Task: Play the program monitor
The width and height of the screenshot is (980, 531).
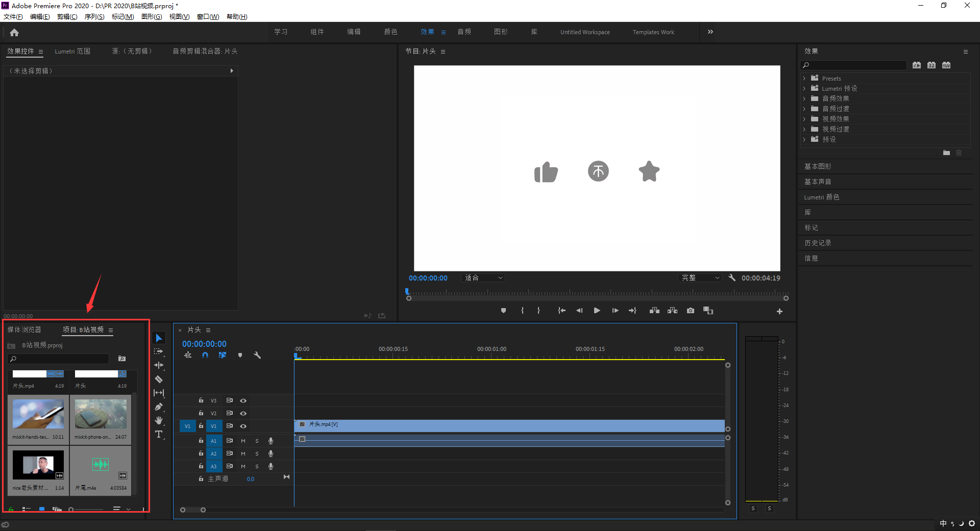Action: [597, 311]
